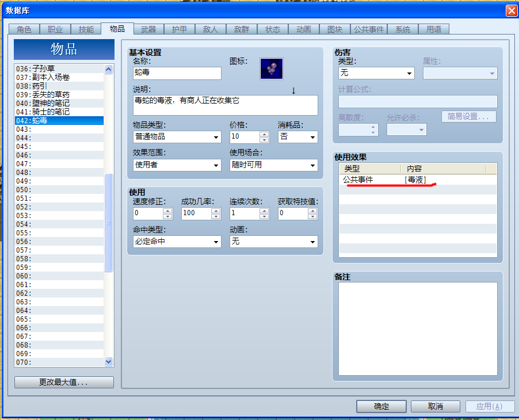This screenshot has height=420, width=519.
Task: Select item 036:子孙草 in the list
Action: tap(59, 68)
